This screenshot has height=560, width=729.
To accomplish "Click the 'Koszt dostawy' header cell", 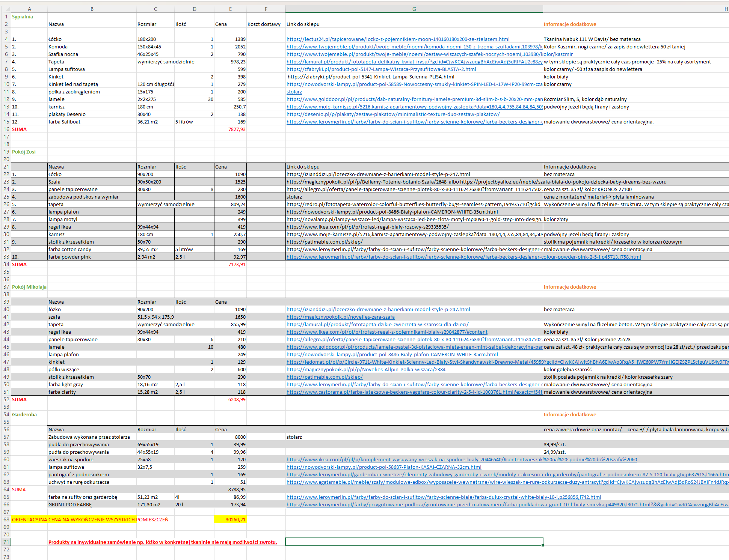I will point(264,24).
